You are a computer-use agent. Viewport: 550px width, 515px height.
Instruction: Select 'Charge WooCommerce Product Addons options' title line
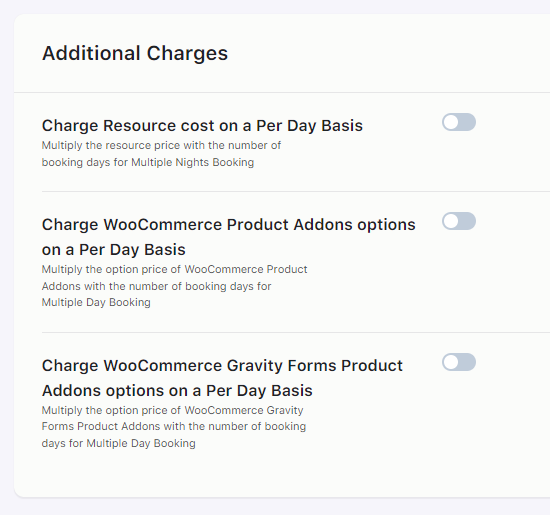pyautogui.click(x=229, y=225)
